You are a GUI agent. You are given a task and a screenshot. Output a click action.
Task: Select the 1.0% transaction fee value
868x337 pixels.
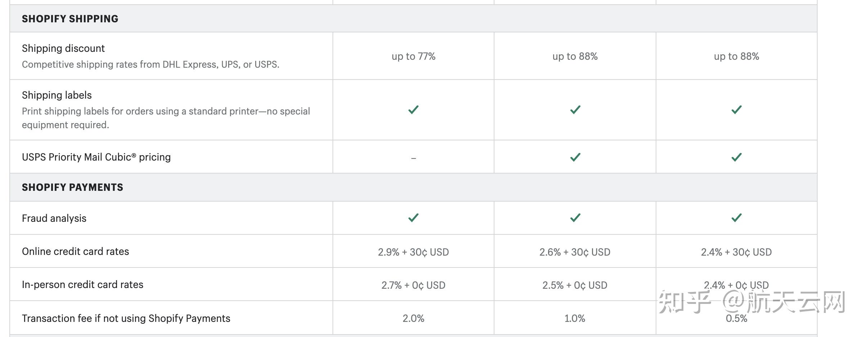[x=575, y=318]
